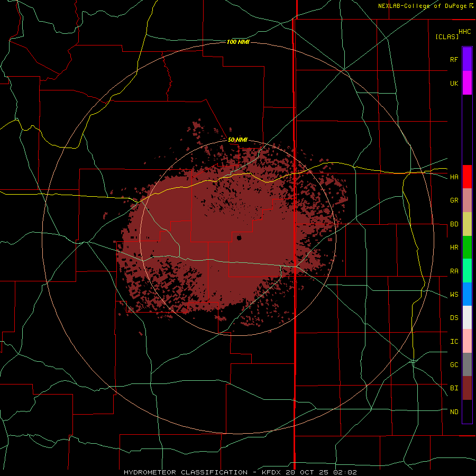Click the BD legend label

pyautogui.click(x=454, y=224)
